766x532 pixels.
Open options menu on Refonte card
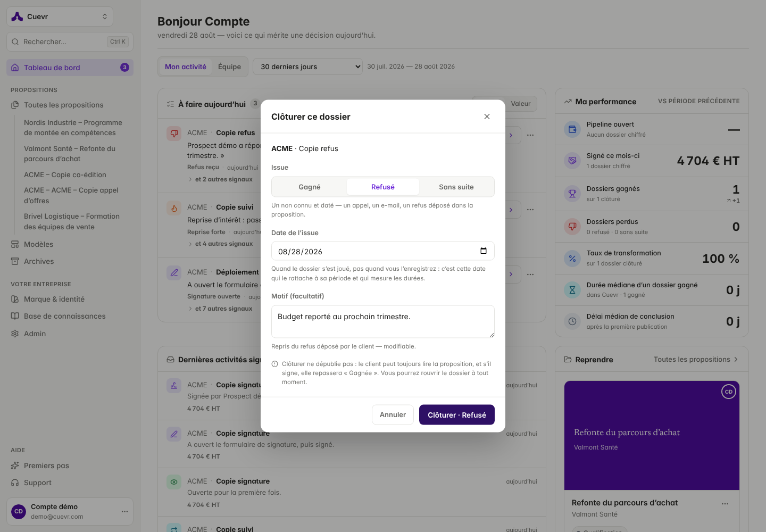[725, 503]
